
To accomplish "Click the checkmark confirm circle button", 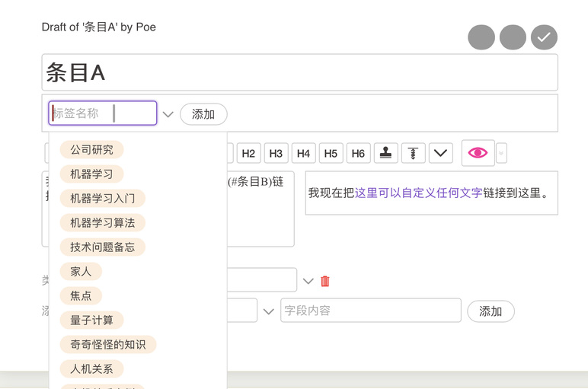I will (x=544, y=37).
